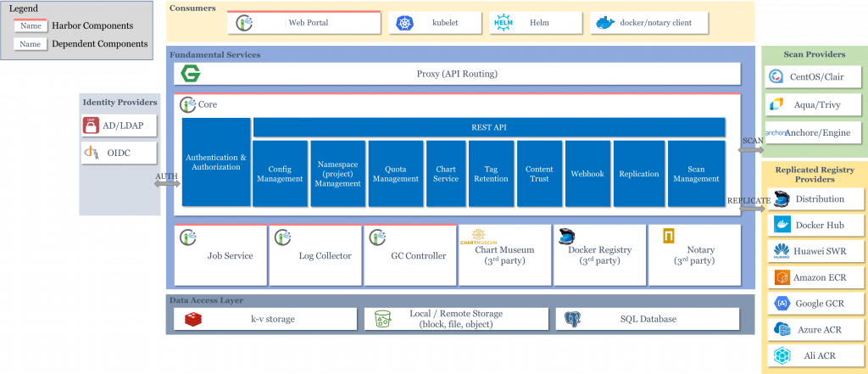Click the PostgreSQL elephant icon
The image size is (868, 374).
coord(572,319)
